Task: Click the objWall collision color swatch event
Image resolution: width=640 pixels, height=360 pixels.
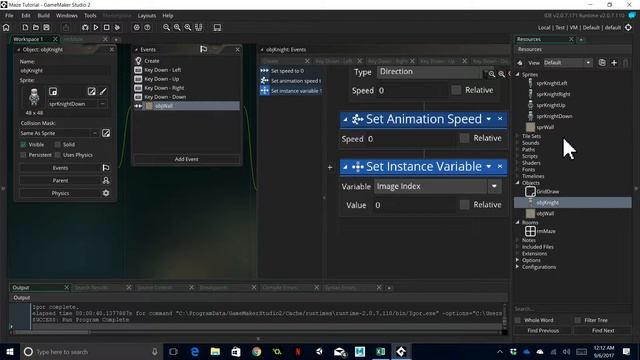Action: click(149, 106)
